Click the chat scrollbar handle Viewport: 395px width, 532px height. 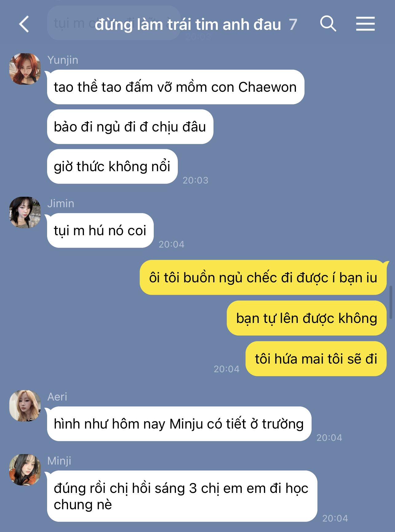391,302
